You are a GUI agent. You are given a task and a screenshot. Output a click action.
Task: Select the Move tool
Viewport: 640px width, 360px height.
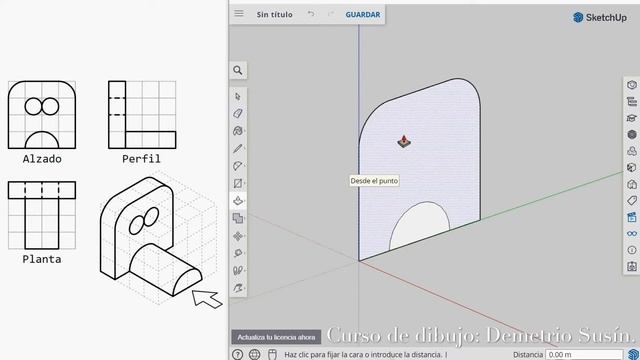238,236
